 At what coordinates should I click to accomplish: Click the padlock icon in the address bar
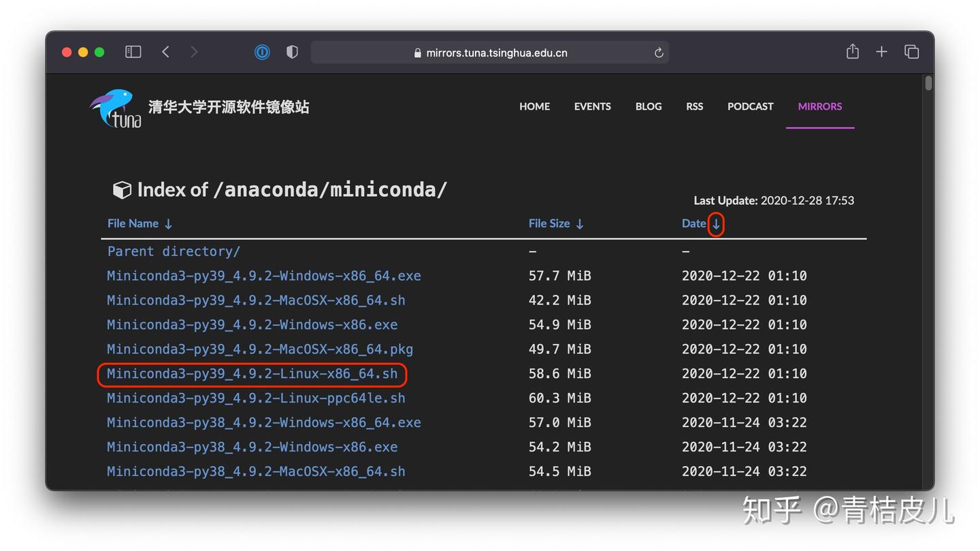click(417, 52)
